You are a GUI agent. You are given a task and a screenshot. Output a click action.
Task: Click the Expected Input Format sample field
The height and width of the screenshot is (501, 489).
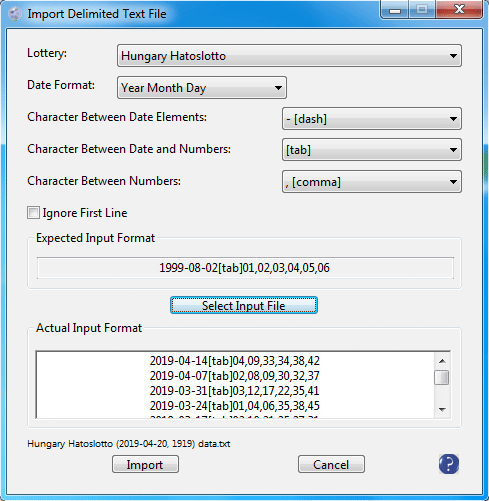pos(245,268)
